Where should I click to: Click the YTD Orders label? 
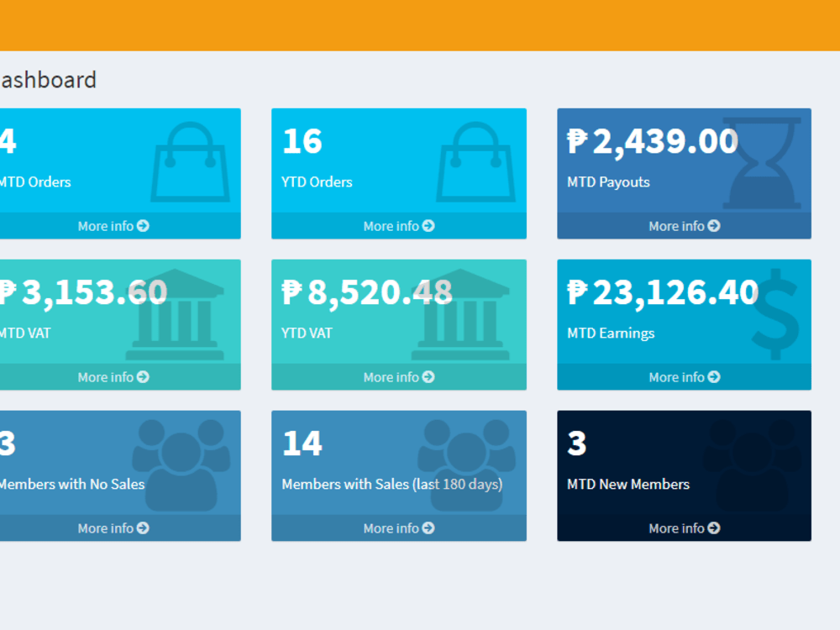[x=317, y=182]
